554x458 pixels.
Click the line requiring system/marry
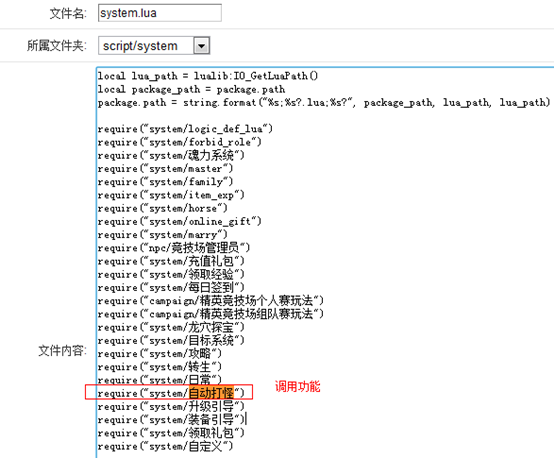[x=163, y=235]
